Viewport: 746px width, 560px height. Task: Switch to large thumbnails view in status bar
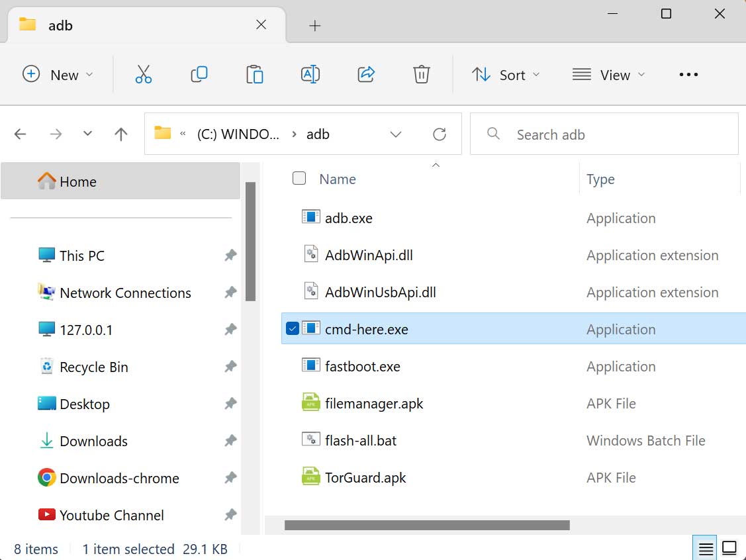tap(729, 547)
